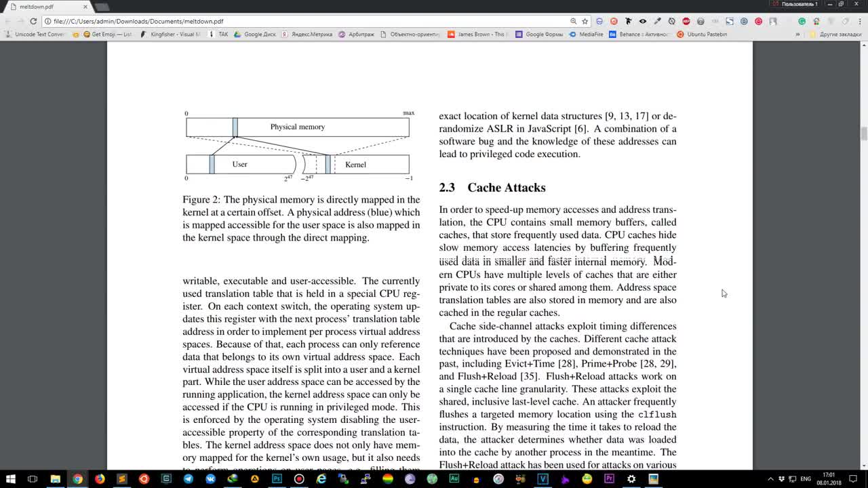Open the eye extension icon

click(643, 21)
